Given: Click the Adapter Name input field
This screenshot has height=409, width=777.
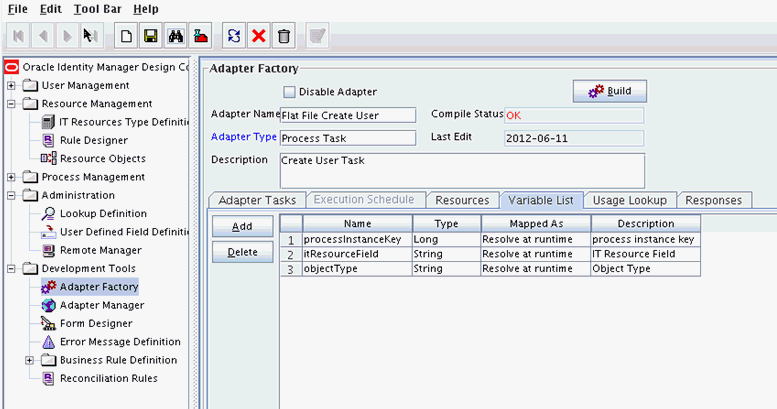Looking at the screenshot, I should pyautogui.click(x=348, y=115).
